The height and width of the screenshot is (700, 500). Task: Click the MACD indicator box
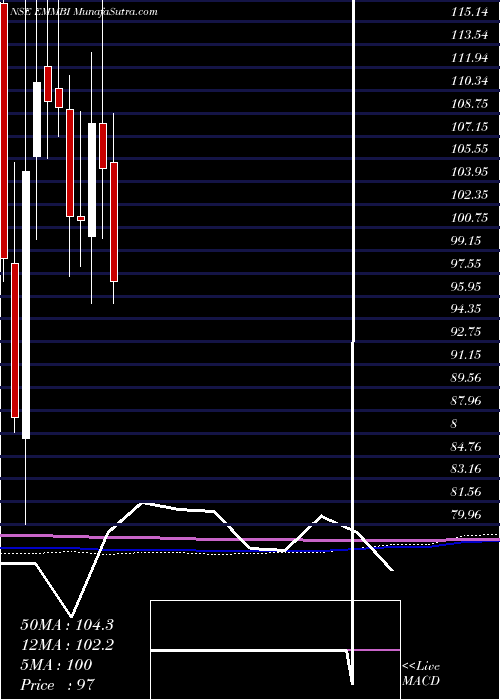pos(275,650)
